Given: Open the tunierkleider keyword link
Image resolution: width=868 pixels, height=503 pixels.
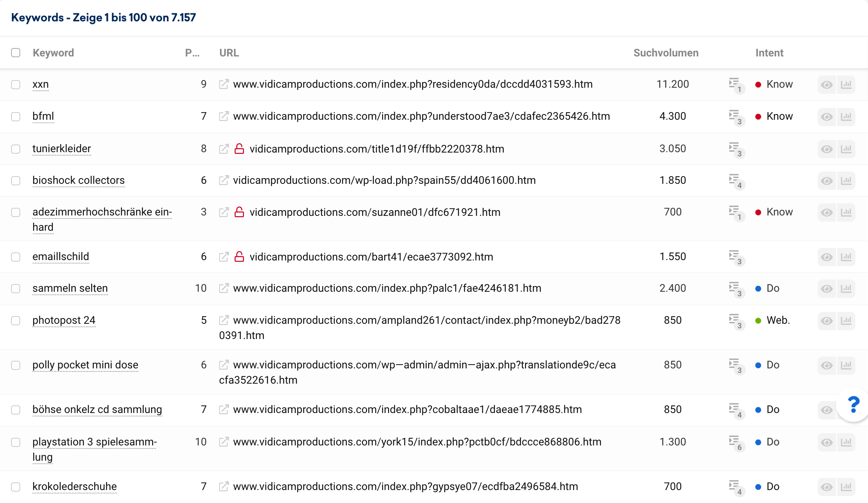Looking at the screenshot, I should (x=62, y=148).
